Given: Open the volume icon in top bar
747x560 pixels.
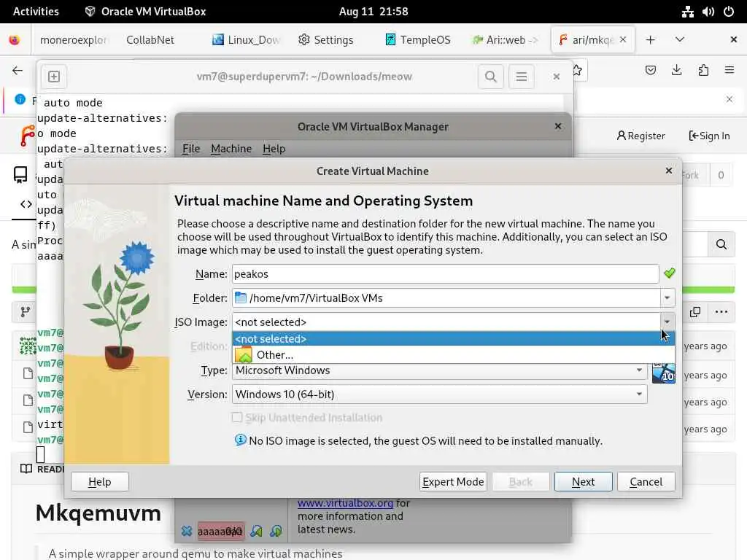Looking at the screenshot, I should (708, 12).
